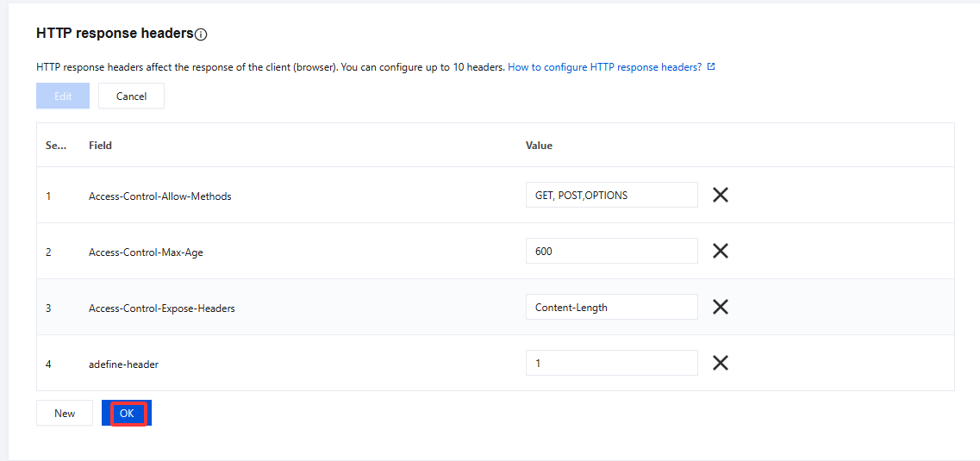Screen dimensions: 980x461
Task: Click New to add a header
Action: pyautogui.click(x=65, y=414)
